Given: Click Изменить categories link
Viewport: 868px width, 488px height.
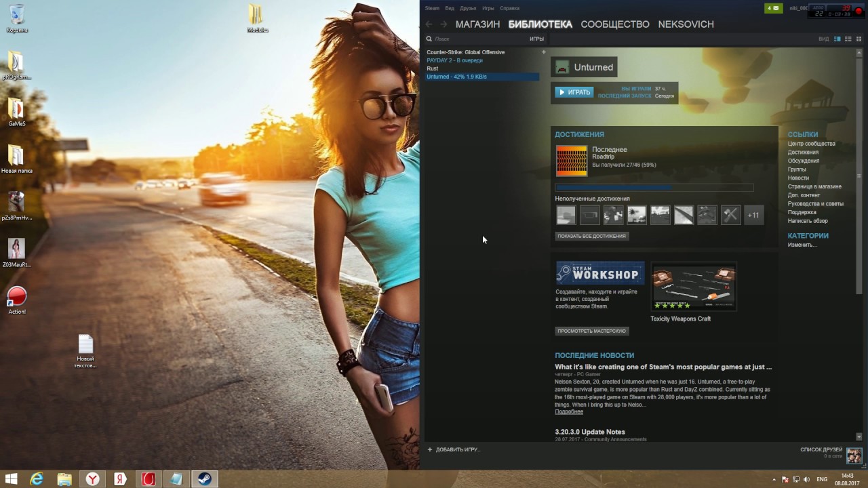Looking at the screenshot, I should tap(802, 245).
